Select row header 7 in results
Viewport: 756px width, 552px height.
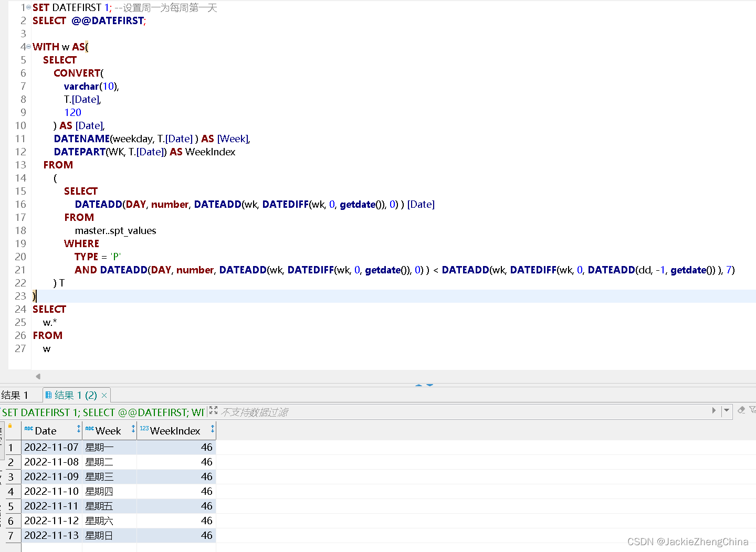(x=10, y=536)
